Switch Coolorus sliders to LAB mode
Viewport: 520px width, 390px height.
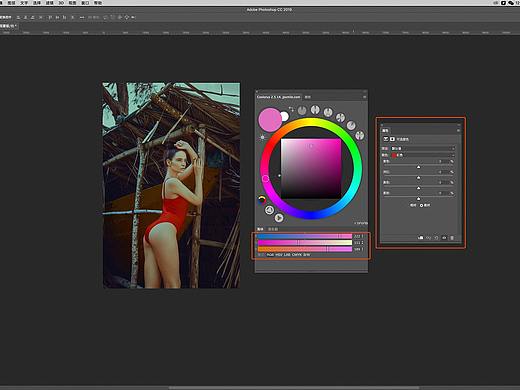(x=287, y=255)
